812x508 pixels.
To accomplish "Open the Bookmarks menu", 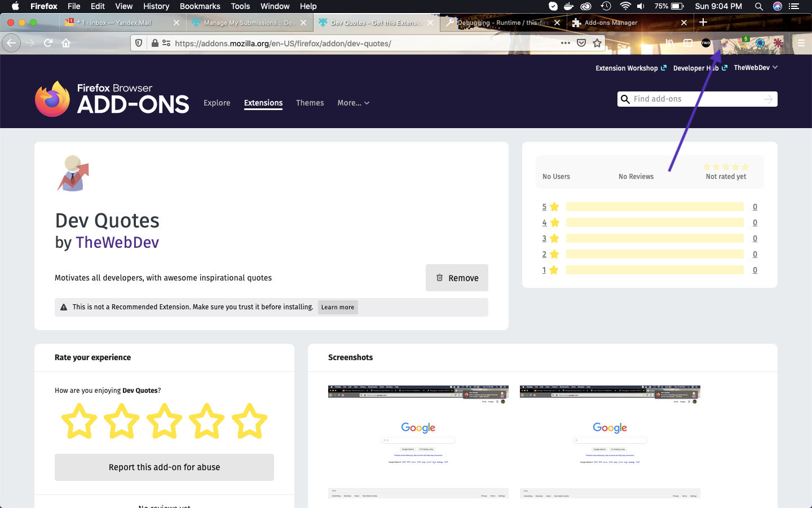I will pos(200,6).
